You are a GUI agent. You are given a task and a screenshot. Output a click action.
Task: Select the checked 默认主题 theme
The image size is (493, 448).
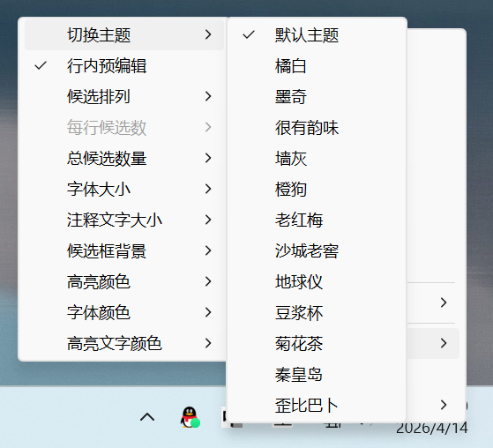click(317, 34)
